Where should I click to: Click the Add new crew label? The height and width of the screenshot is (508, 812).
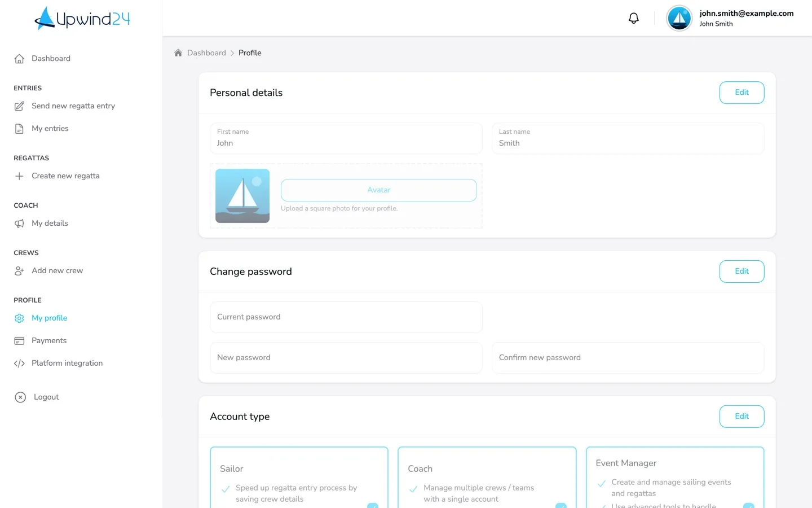(58, 271)
